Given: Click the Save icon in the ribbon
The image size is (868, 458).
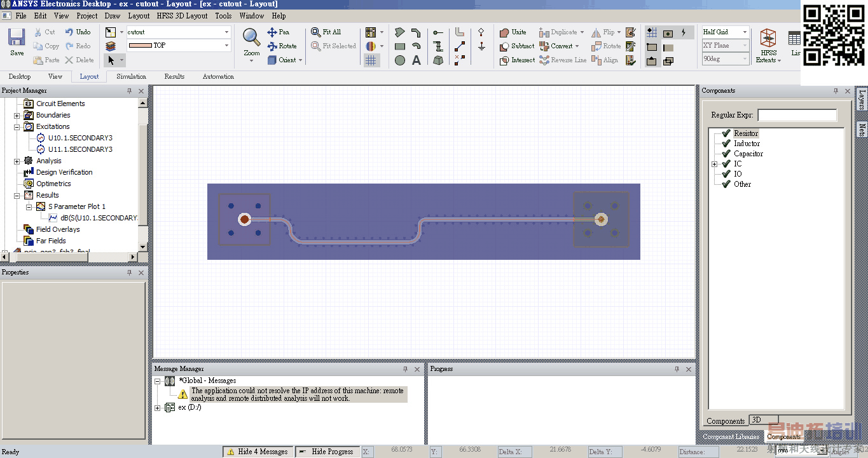Looking at the screenshot, I should [x=17, y=37].
